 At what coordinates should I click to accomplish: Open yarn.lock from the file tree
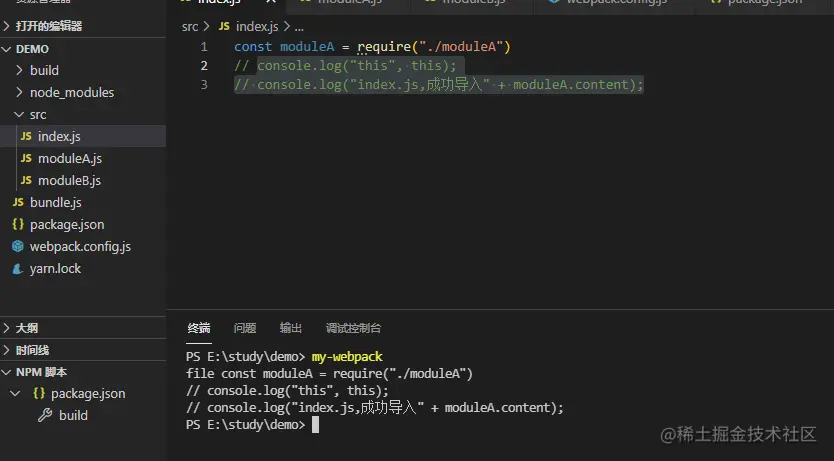(x=55, y=269)
